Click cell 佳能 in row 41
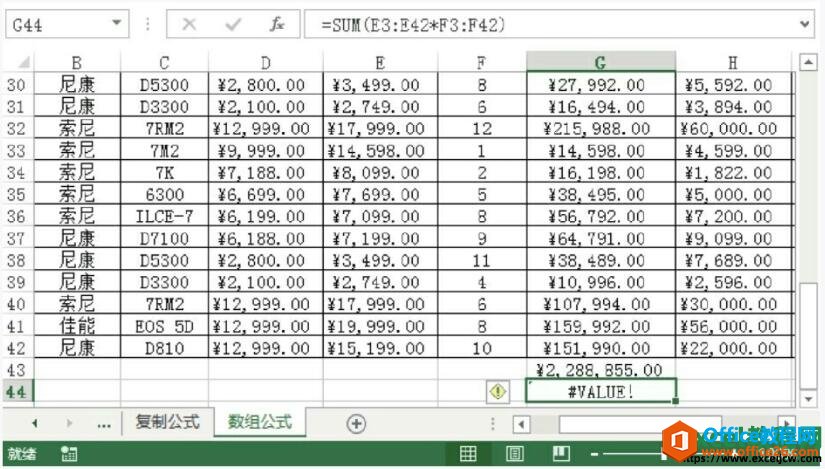The width and height of the screenshot is (825, 469). (x=77, y=326)
